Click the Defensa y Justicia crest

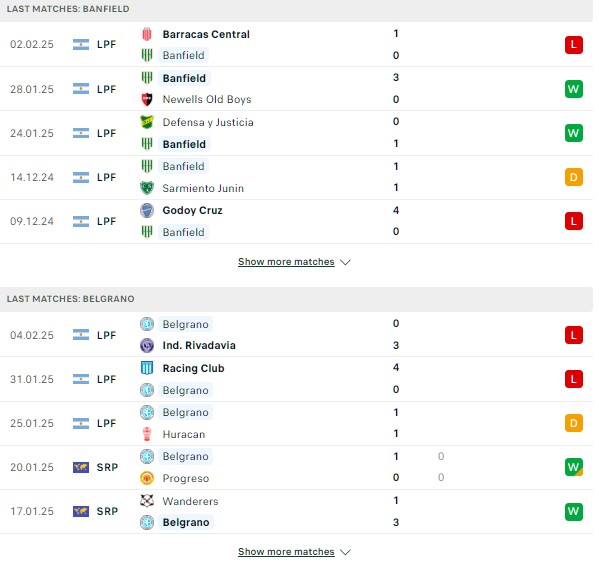[147, 122]
